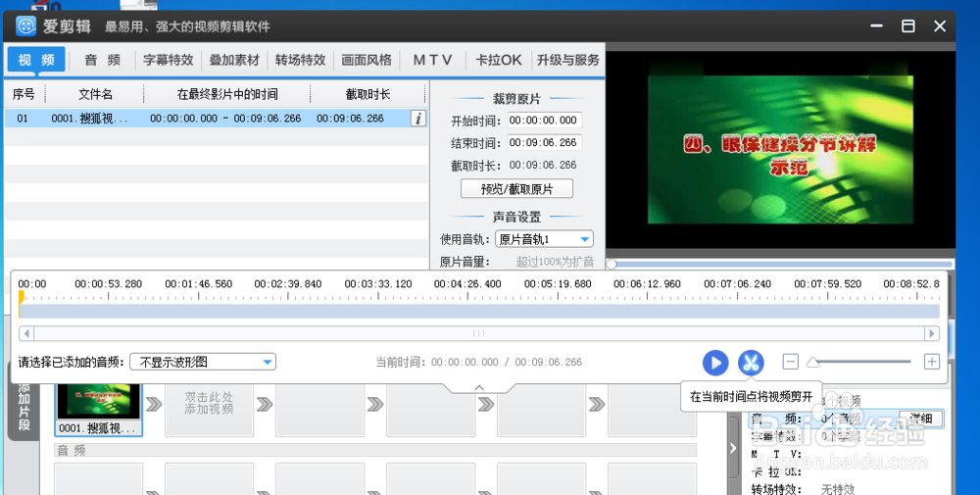
Task: Collapse the timeline panel with the up chevron
Action: [x=479, y=388]
